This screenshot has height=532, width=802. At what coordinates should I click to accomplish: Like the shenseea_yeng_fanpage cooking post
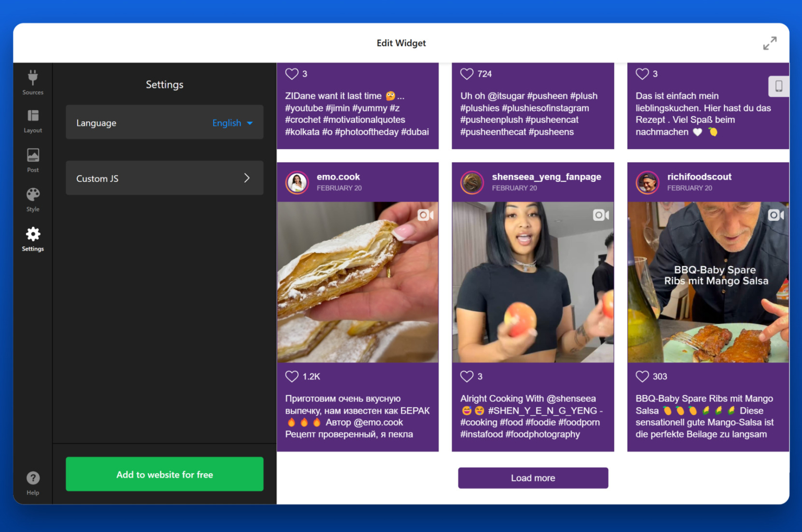[x=467, y=376]
